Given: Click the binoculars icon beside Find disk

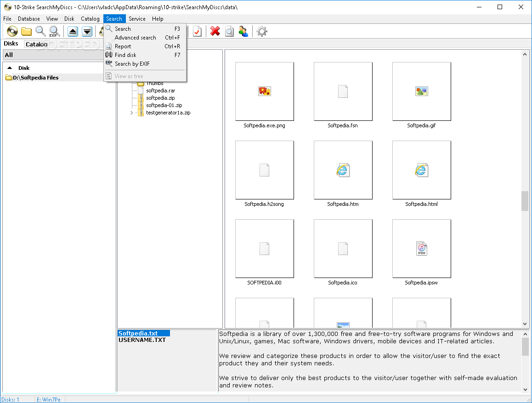Looking at the screenshot, I should 109,55.
